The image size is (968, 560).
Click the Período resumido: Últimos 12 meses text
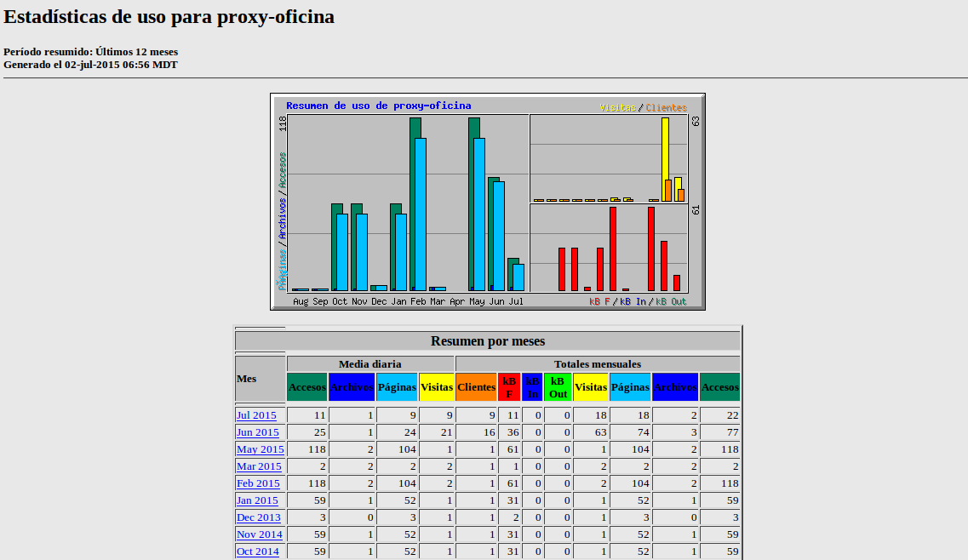pyautogui.click(x=91, y=52)
